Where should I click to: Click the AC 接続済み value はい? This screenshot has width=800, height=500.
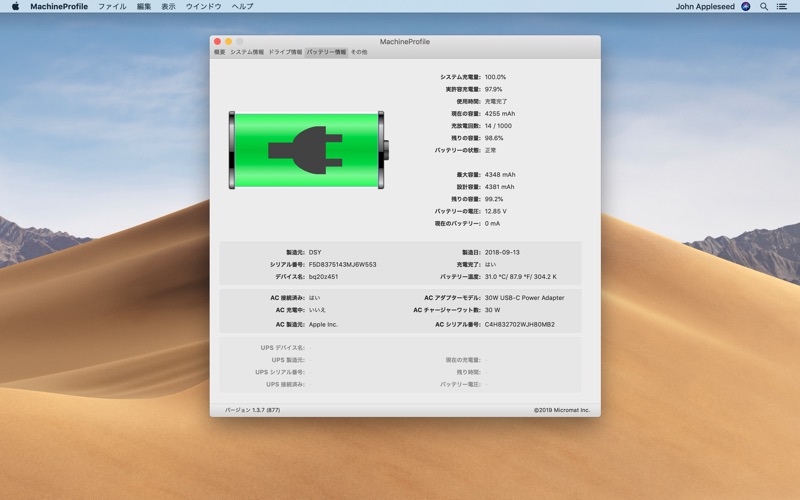314,298
